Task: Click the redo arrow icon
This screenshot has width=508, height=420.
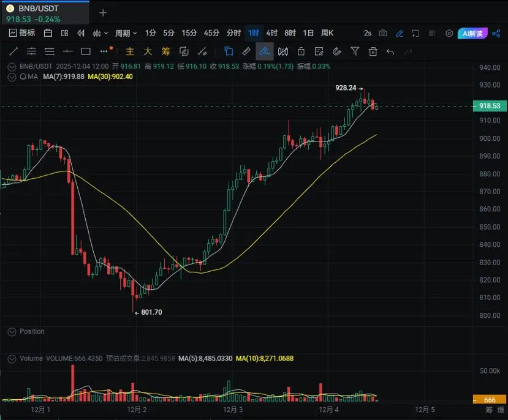Action: tap(409, 51)
